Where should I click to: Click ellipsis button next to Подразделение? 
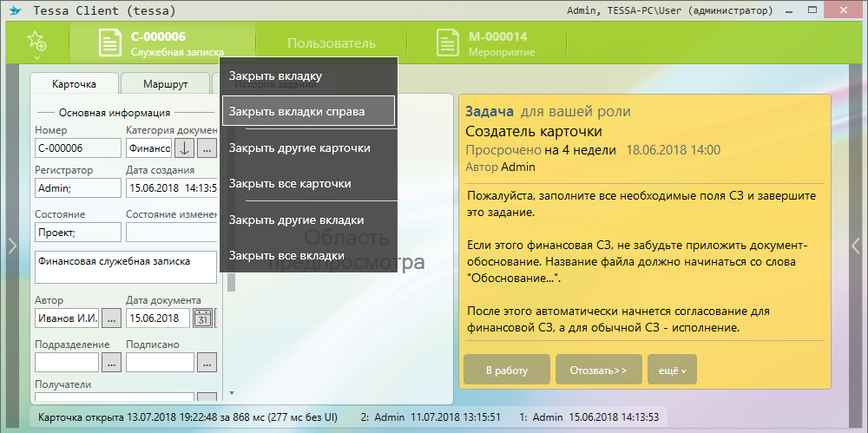pyautogui.click(x=112, y=362)
